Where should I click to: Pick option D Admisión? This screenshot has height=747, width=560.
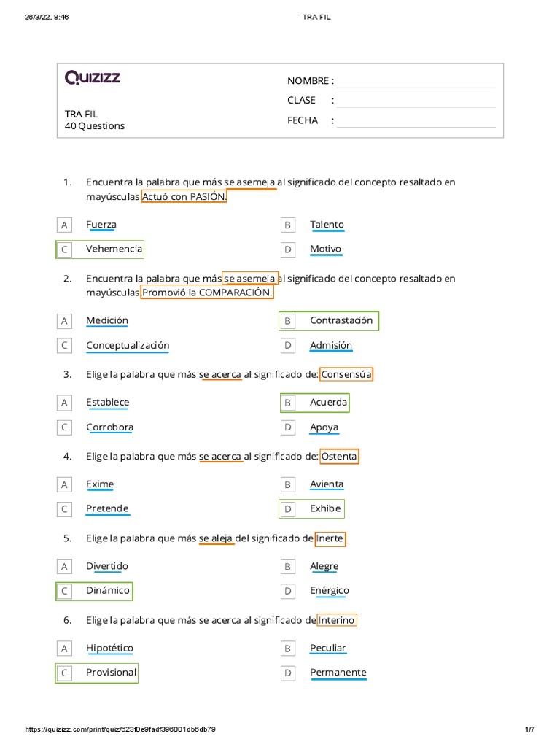[x=330, y=345]
